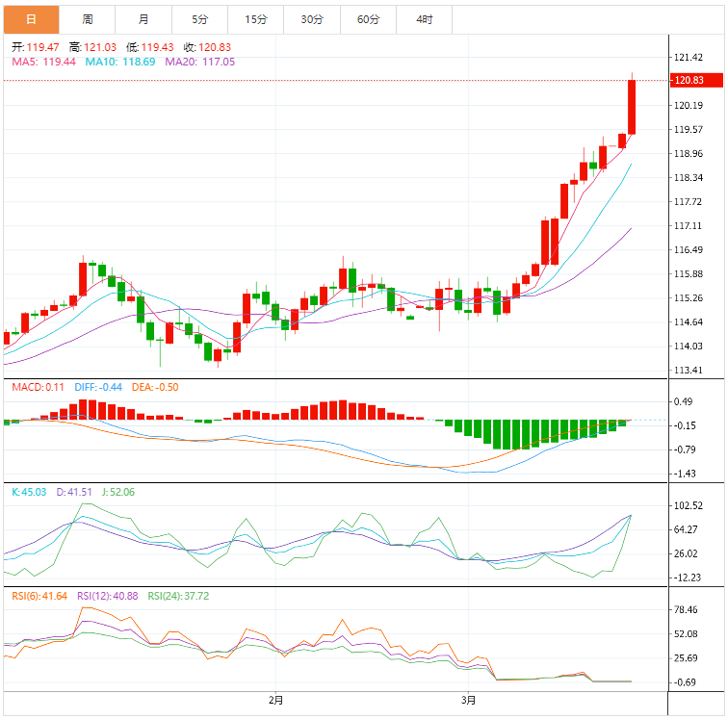Click the 3月 date axis marker
The width and height of the screenshot is (728, 719).
point(468,699)
